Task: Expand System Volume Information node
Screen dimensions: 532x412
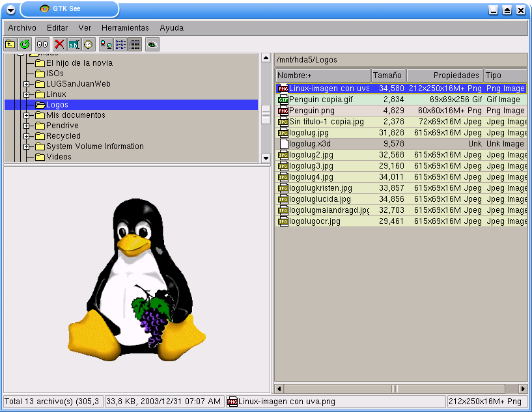Action: coord(27,147)
